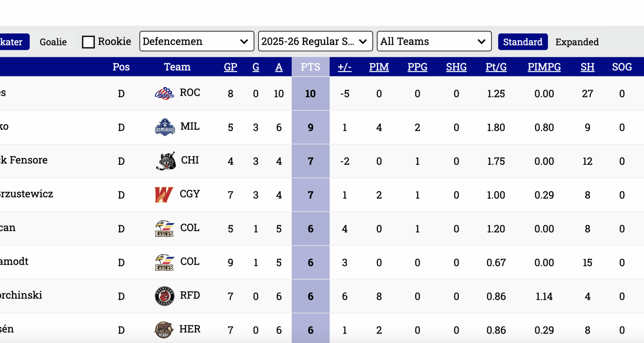Click the Milwaukee Admirals logo

click(165, 127)
